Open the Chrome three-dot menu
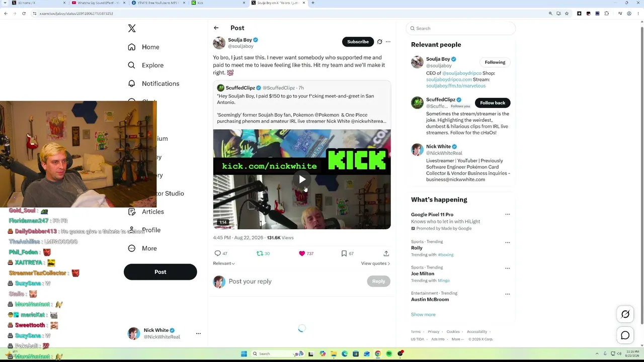 coord(638,14)
